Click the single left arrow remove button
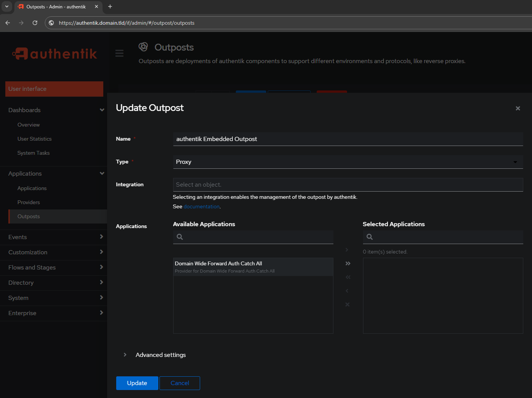Viewport: 532px width, 398px height. click(347, 291)
